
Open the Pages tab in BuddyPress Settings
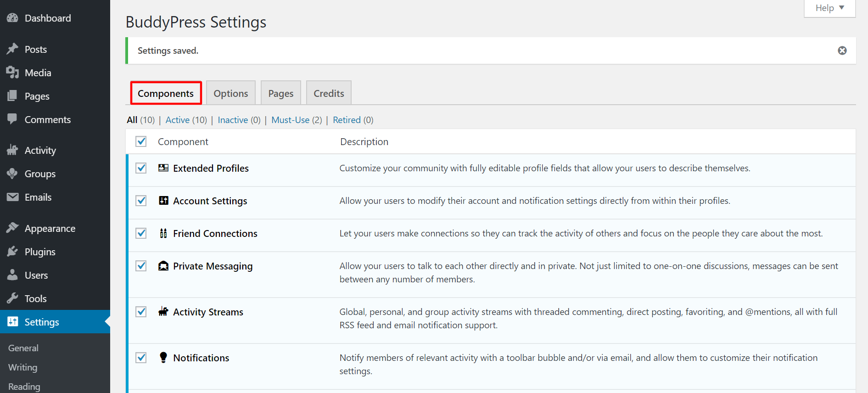click(281, 93)
